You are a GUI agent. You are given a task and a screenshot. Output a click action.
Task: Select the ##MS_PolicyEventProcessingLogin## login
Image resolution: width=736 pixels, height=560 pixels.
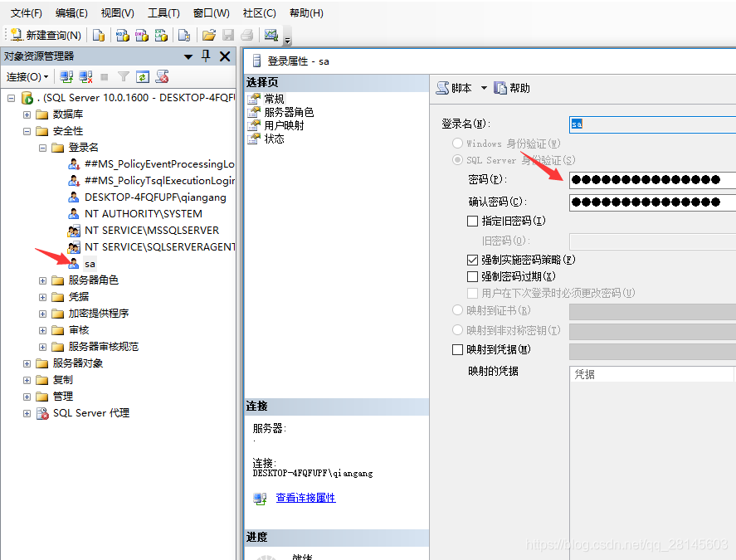[159, 163]
